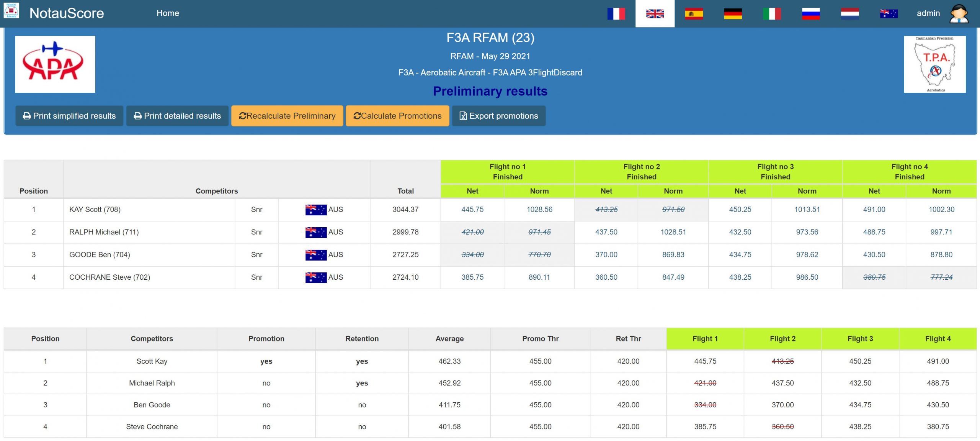Viewport: 980px width, 441px height.
Task: Click the NotauScore brand title
Action: [x=67, y=13]
